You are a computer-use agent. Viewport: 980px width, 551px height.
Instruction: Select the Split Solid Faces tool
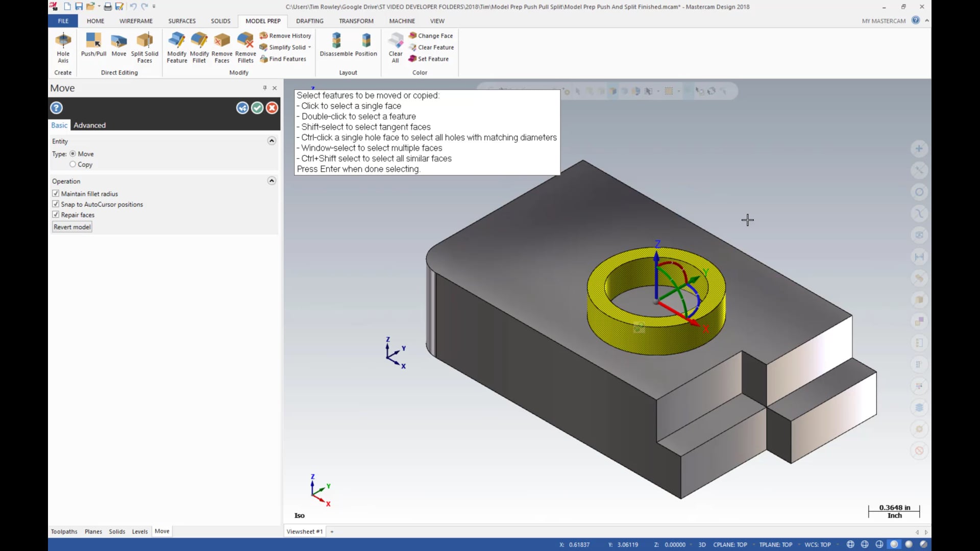(145, 46)
